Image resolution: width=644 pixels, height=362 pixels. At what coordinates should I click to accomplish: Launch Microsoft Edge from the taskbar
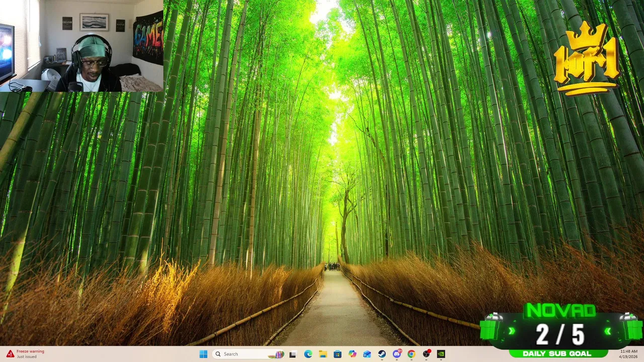point(308,354)
